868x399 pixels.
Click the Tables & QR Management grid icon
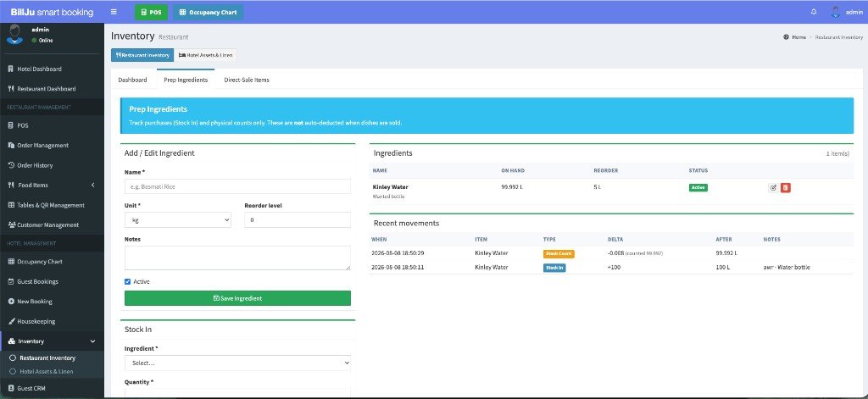point(11,205)
